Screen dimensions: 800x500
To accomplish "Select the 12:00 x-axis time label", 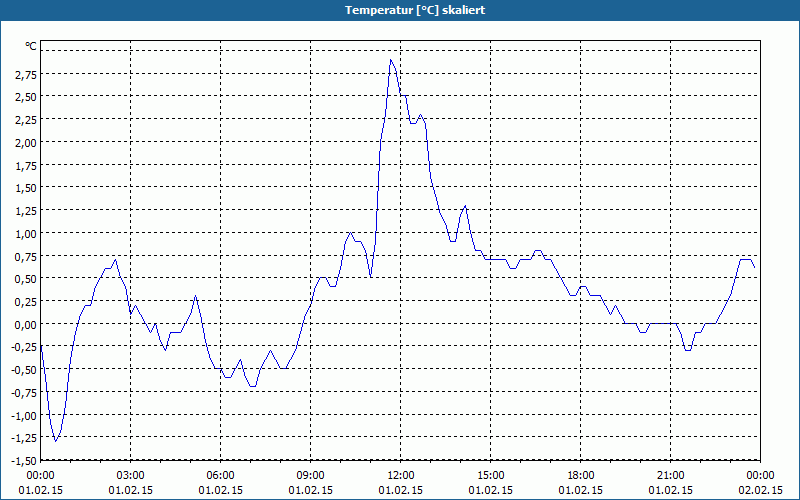I will [401, 476].
